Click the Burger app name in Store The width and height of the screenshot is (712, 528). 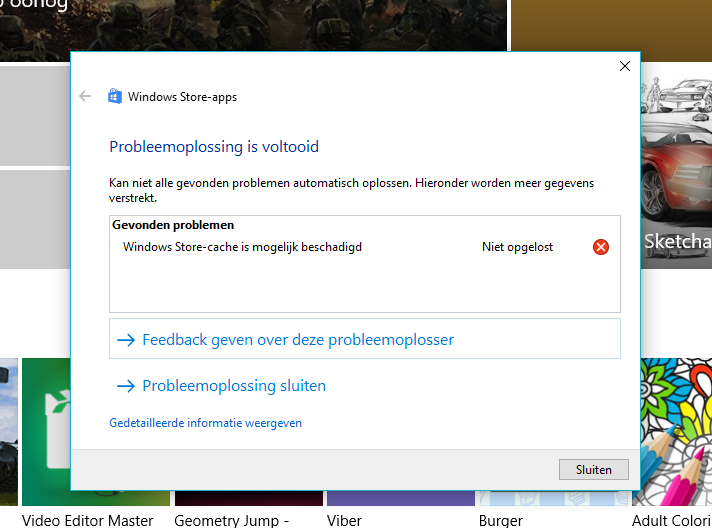pyautogui.click(x=501, y=520)
